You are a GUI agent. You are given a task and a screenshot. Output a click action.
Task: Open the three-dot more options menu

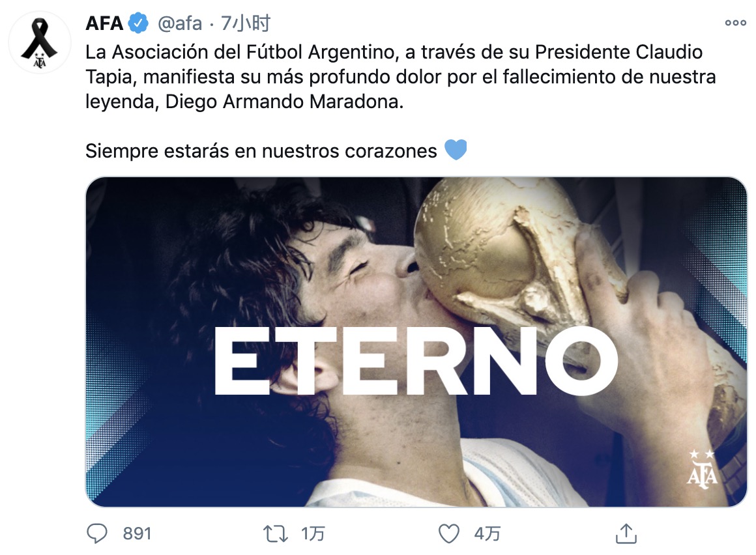735,23
